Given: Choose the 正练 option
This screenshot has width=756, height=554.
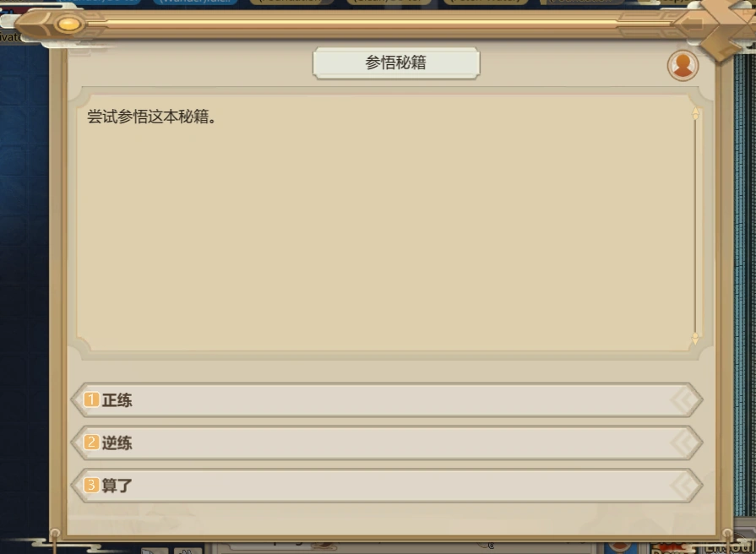Looking at the screenshot, I should tap(387, 399).
